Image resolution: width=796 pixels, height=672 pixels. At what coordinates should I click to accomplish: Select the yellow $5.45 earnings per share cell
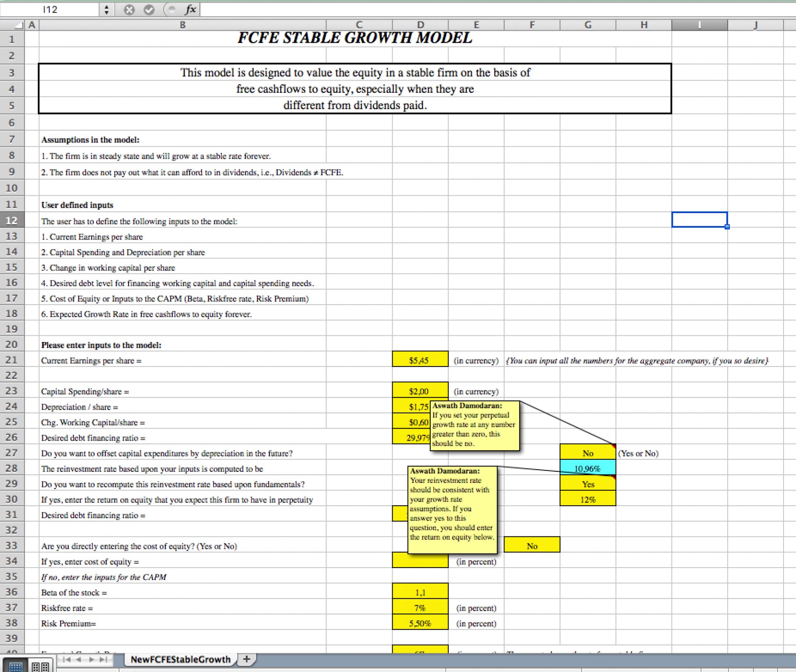coord(420,360)
